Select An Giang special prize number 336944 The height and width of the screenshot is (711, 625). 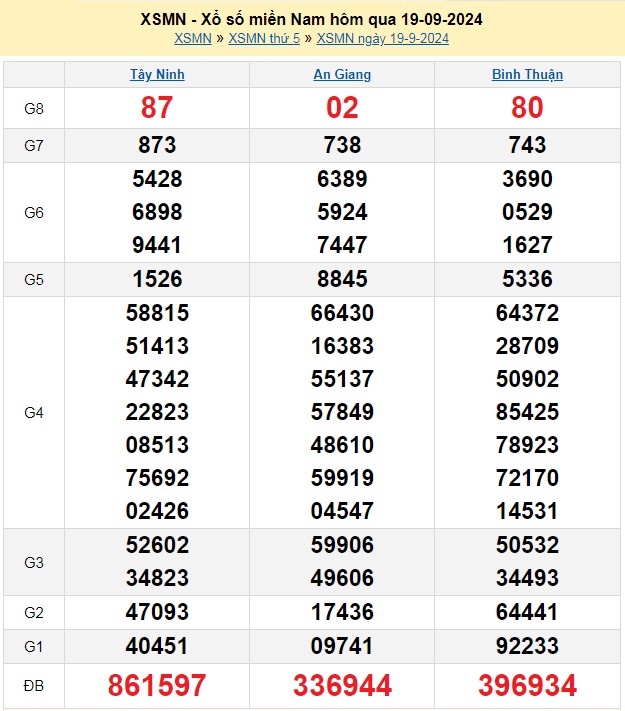[x=342, y=685]
